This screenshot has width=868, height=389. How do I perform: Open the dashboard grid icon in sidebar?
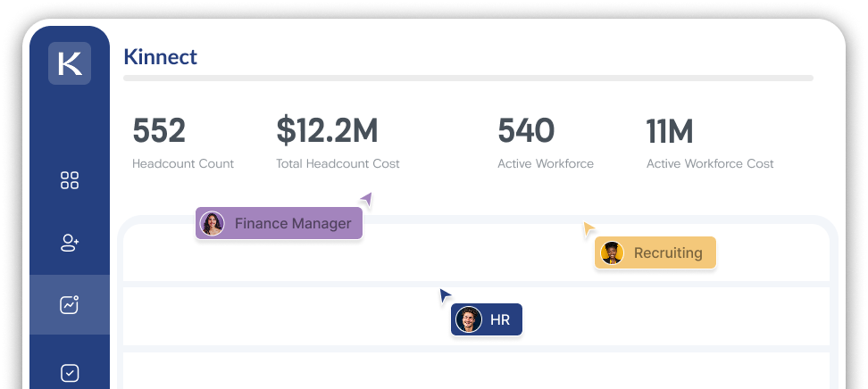(x=70, y=180)
